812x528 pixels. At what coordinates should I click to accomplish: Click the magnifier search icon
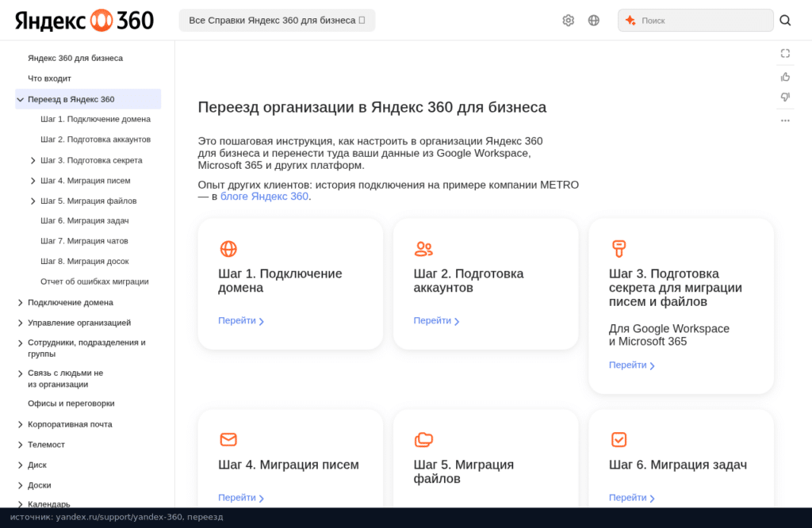pyautogui.click(x=785, y=20)
